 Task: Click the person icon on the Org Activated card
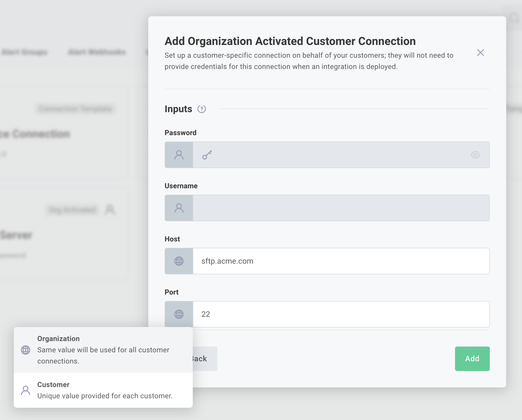click(x=110, y=210)
